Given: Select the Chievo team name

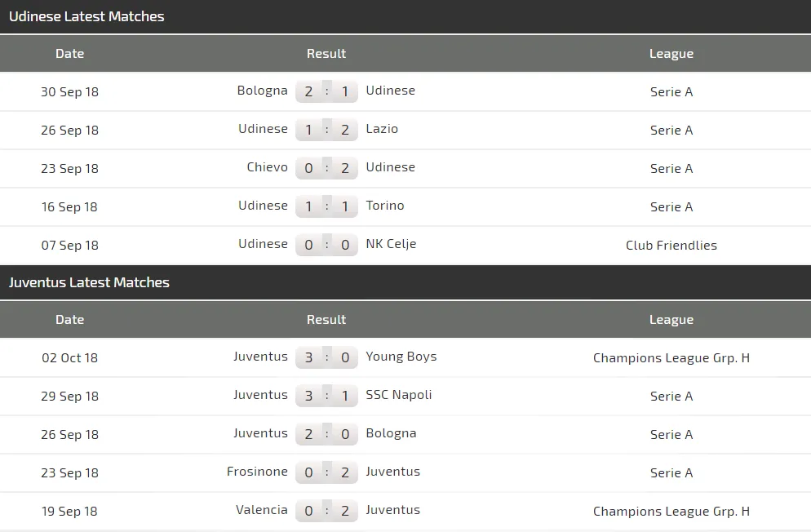Looking at the screenshot, I should [267, 167].
